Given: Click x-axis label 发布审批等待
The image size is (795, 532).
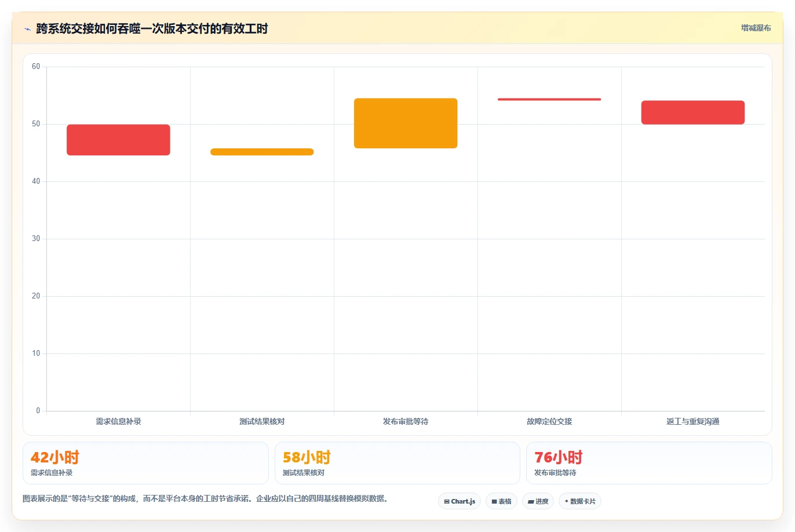Looking at the screenshot, I should click(x=406, y=422).
